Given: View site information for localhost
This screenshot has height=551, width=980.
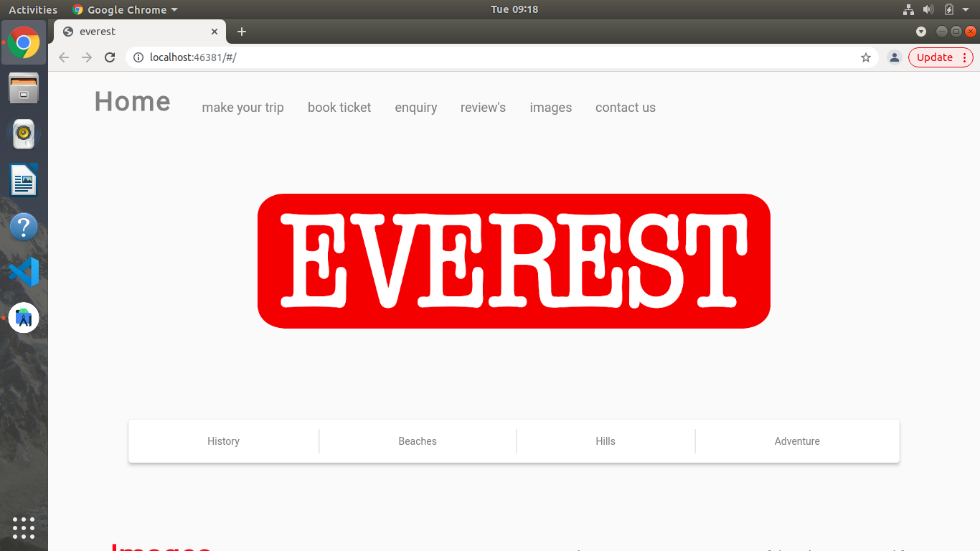Looking at the screenshot, I should click(138, 57).
